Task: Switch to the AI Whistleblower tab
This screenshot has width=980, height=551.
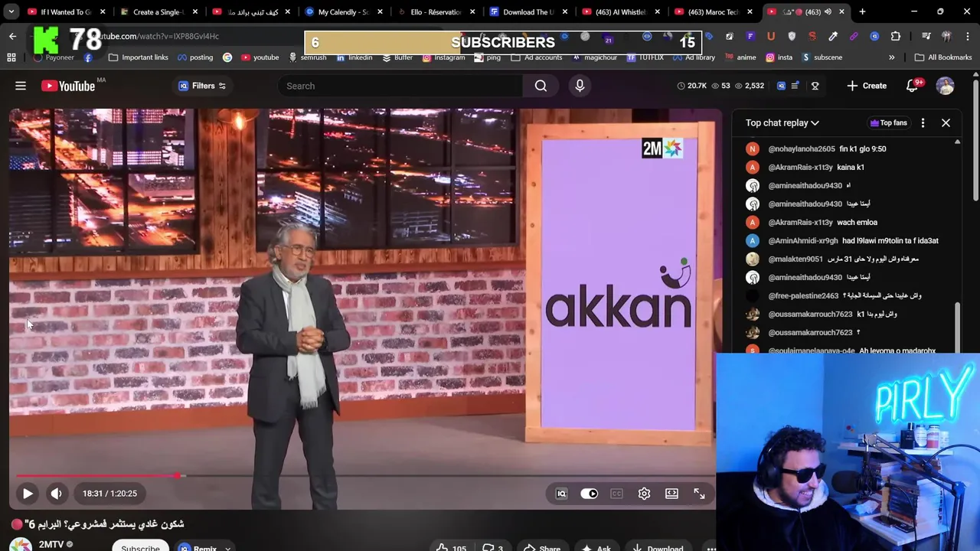Action: point(621,11)
